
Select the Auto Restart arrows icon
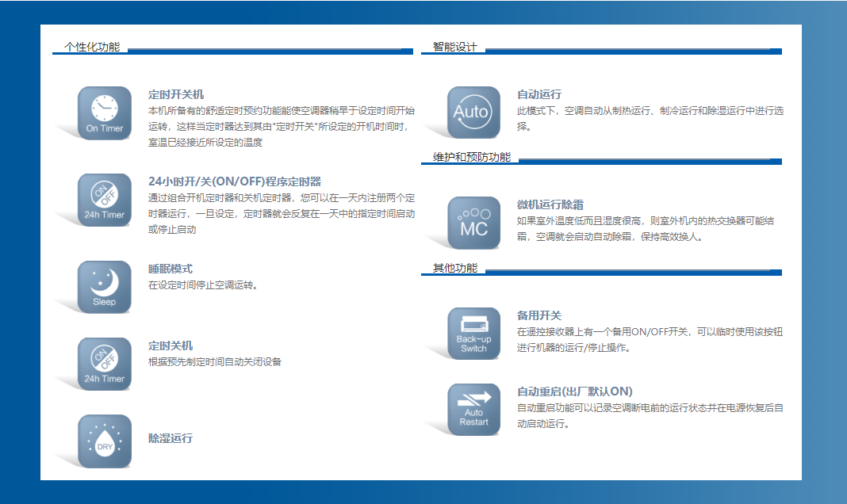(473, 410)
